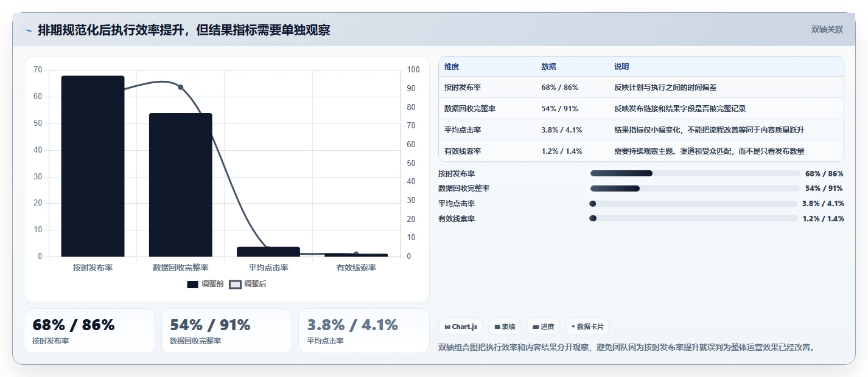868x377 pixels.
Task: Click the 说明 table column header
Action: (621, 67)
